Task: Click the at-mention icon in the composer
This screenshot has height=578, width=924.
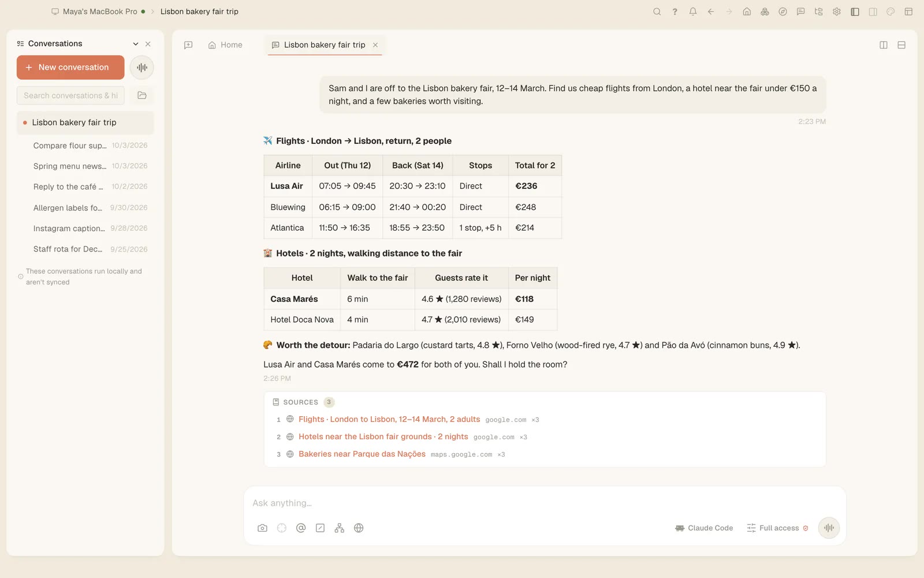Action: pos(301,528)
